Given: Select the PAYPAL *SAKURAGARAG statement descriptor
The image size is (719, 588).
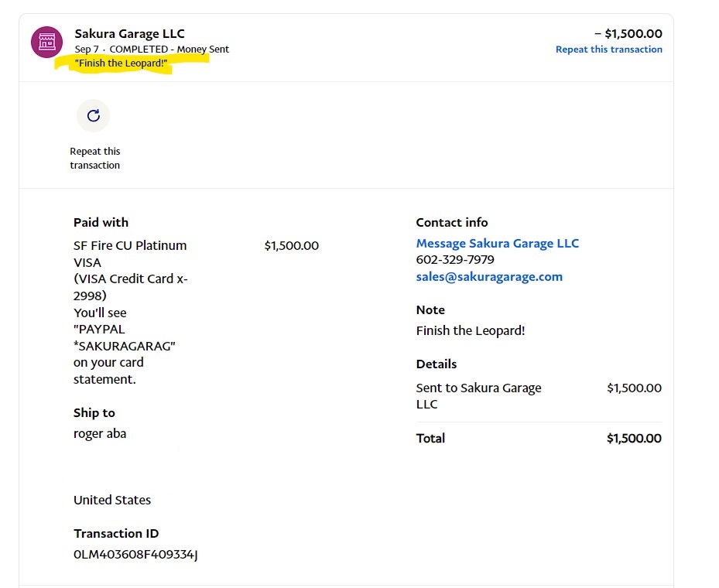Looking at the screenshot, I should (125, 338).
